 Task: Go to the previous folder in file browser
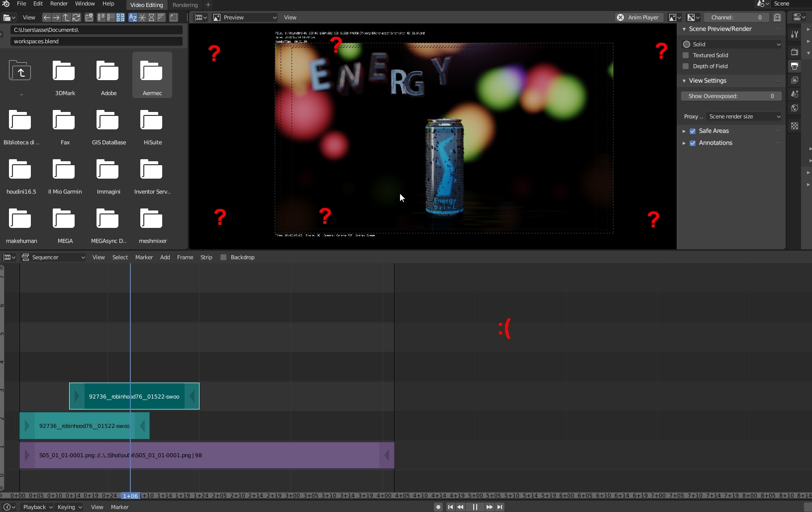(x=46, y=17)
